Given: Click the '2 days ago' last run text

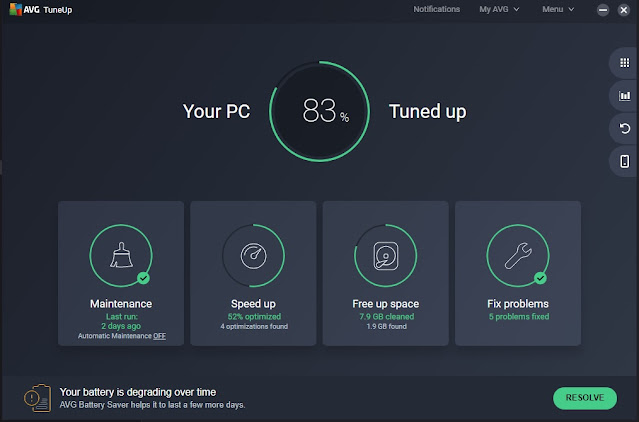Looking at the screenshot, I should tap(121, 326).
